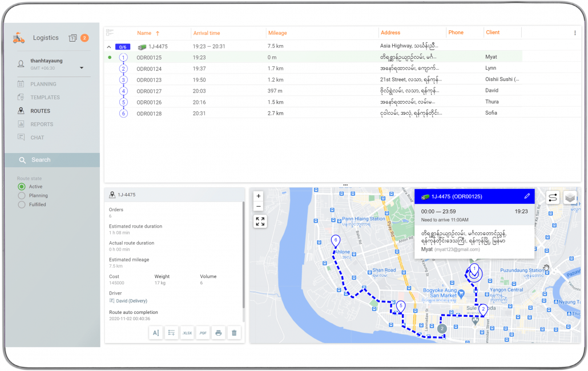Open table options three-dot menu
The width and height of the screenshot is (588, 371).
pos(575,33)
